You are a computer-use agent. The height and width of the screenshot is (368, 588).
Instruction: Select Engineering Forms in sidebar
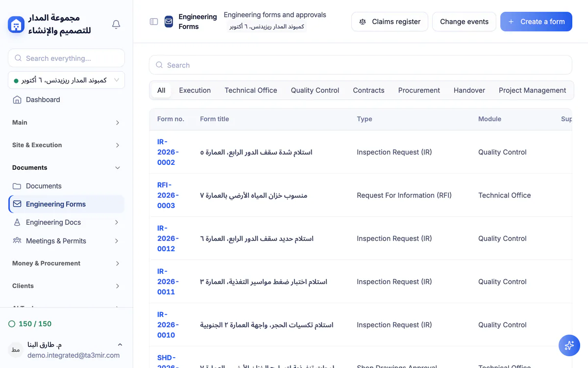coord(66,204)
